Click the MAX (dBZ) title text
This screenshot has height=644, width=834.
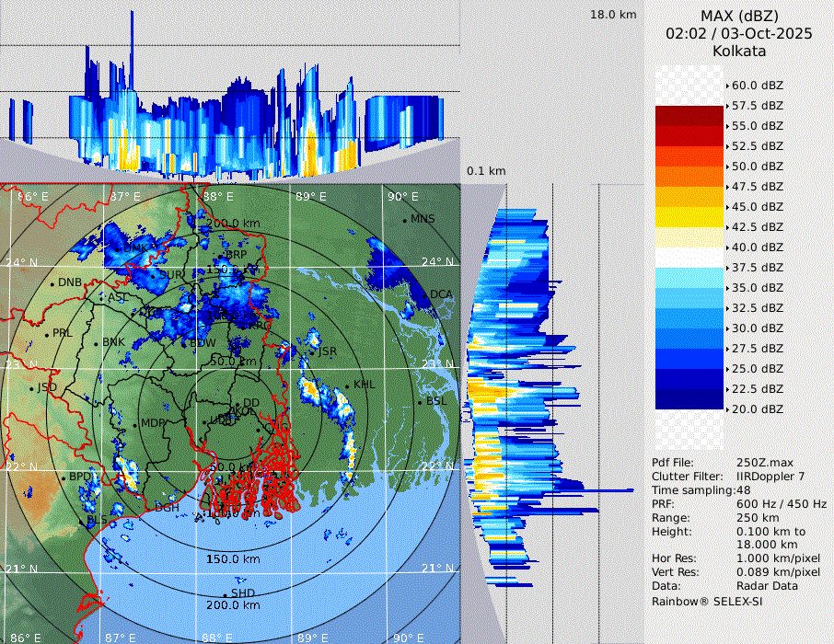[x=739, y=16]
